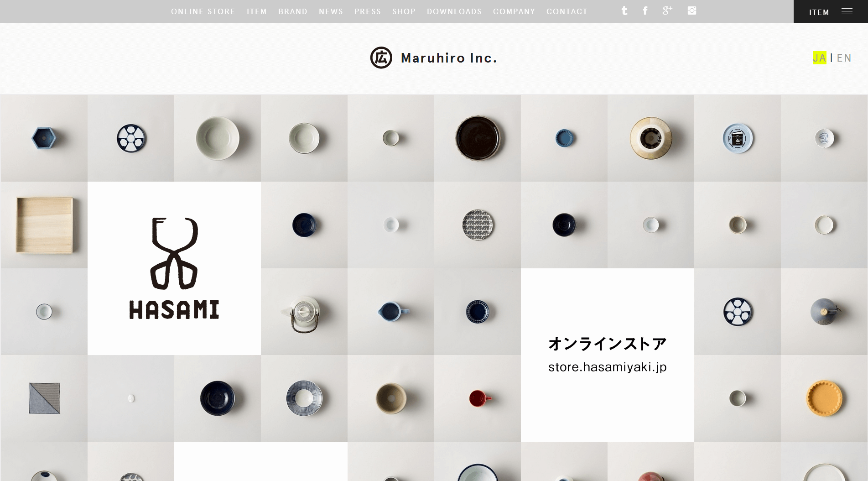Screen dimensions: 868x481
Task: Open the Facebook social icon
Action: pos(645,10)
